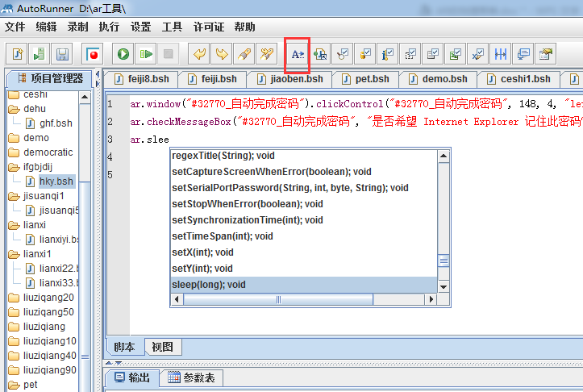
Task: Click the step-run green arrow icon
Action: click(x=146, y=54)
